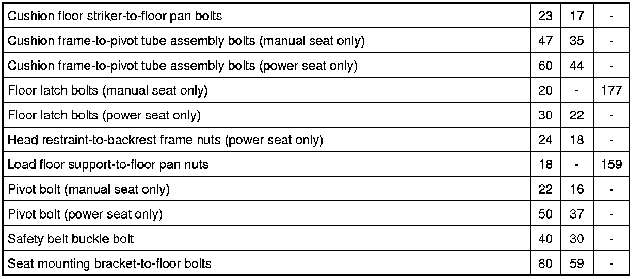Image resolution: width=644 pixels, height=279 pixels.
Task: Click the 177 value for floor latch bolts
Action: point(611,90)
